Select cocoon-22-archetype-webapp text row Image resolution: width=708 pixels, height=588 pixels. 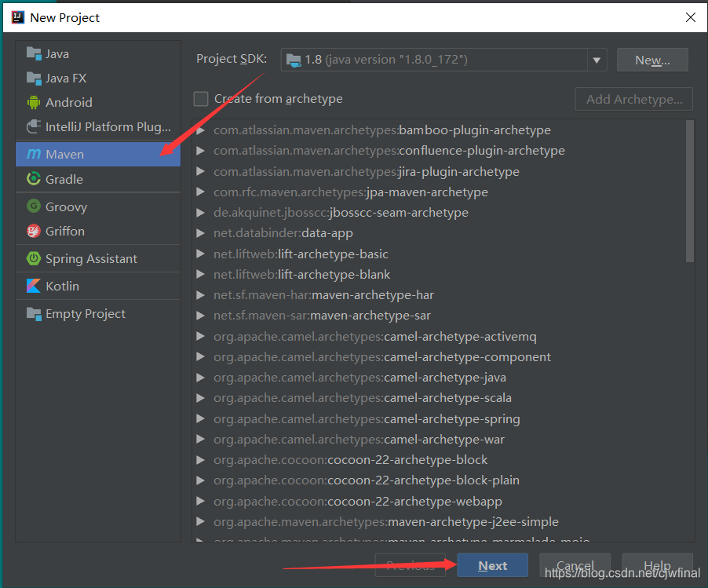(358, 502)
